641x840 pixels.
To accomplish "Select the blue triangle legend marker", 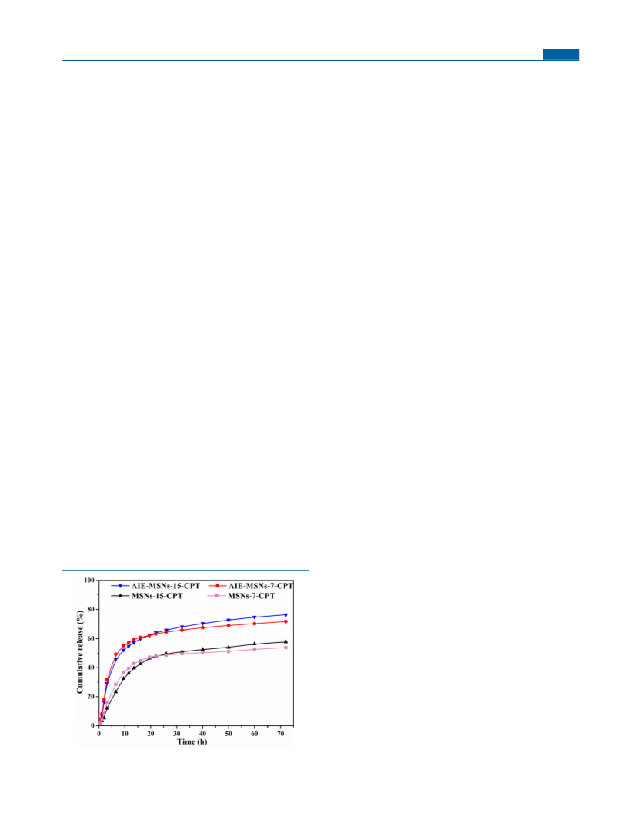I will pos(120,587).
